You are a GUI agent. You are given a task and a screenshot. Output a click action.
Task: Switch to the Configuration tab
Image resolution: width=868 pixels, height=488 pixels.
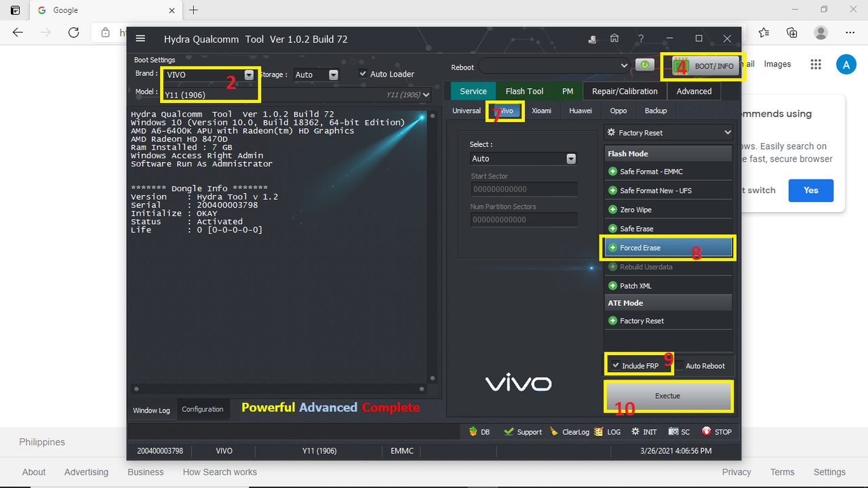click(203, 409)
